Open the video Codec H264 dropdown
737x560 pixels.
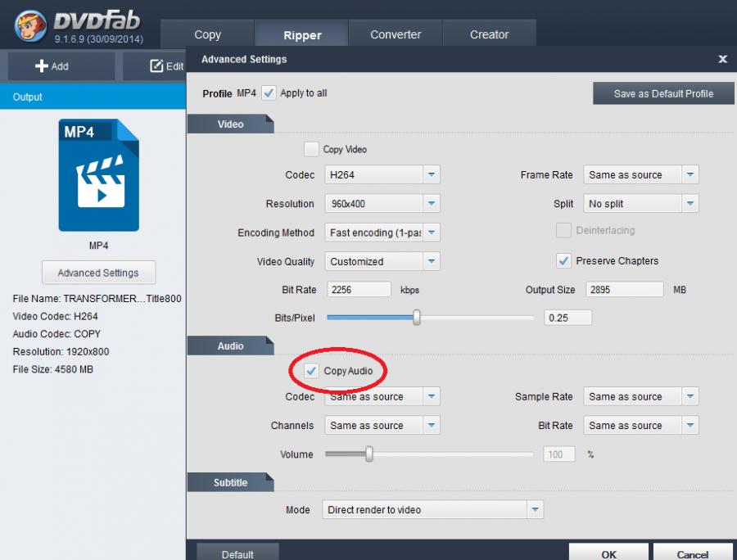click(x=382, y=174)
